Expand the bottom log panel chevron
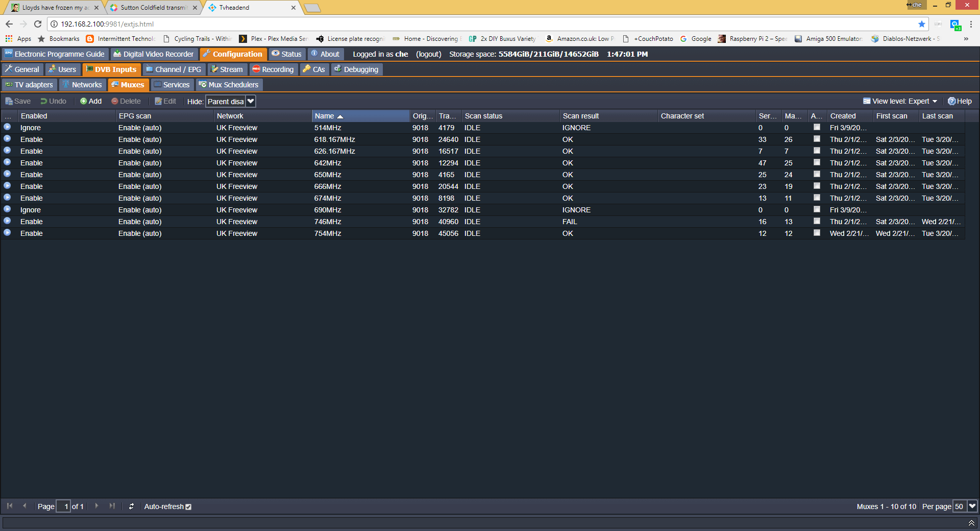This screenshot has width=980, height=531. (971, 523)
